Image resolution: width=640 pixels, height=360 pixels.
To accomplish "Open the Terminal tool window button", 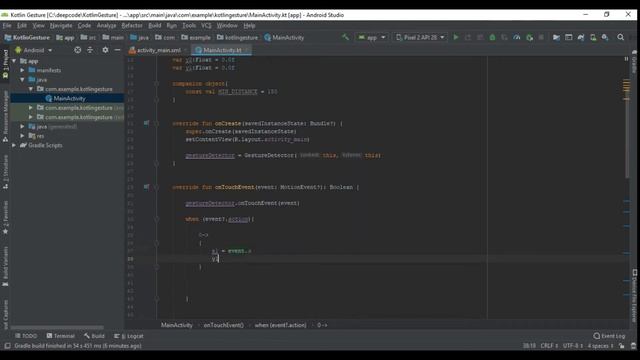I will [60, 336].
